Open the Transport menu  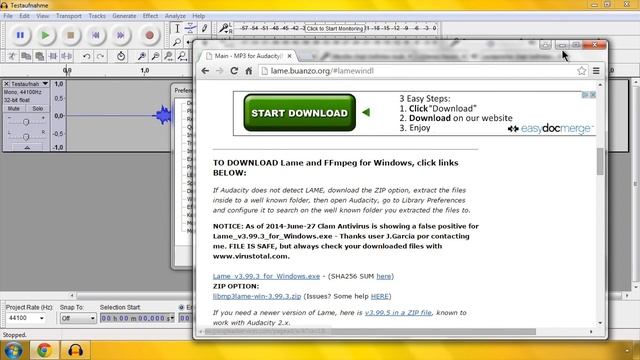pos(69,16)
